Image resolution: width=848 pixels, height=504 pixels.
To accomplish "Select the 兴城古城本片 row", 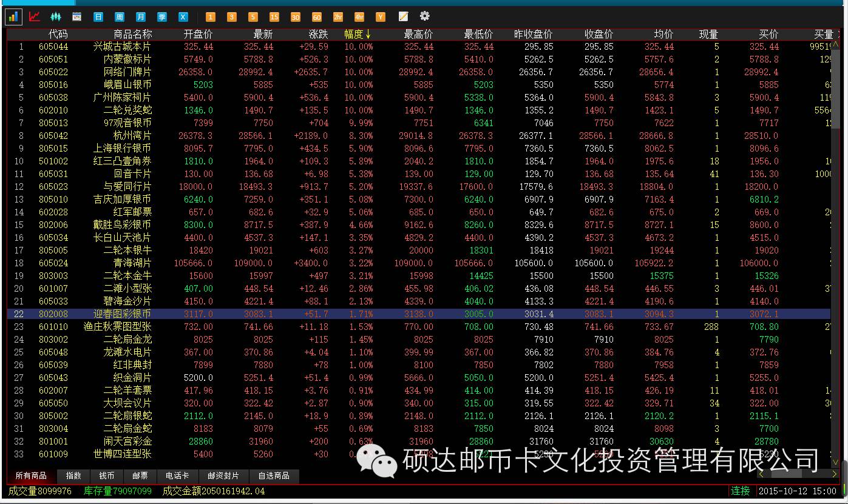I will 419,47.
